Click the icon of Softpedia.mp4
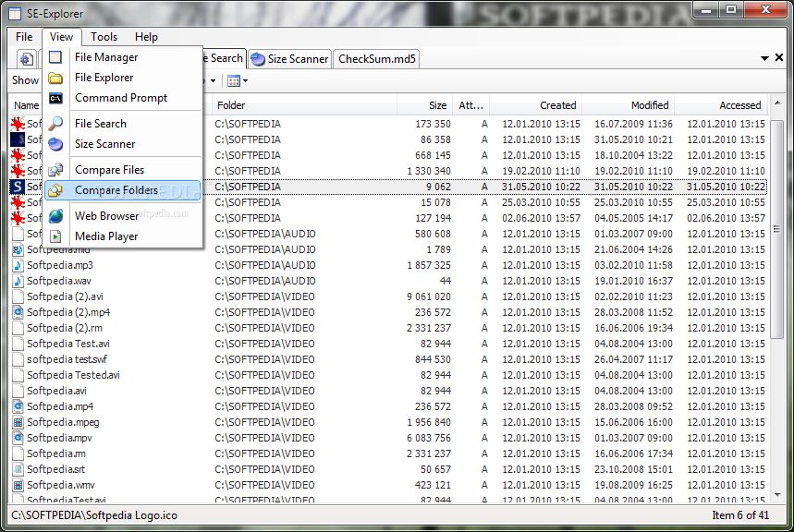Viewport: 794px width, 532px height. point(18,406)
